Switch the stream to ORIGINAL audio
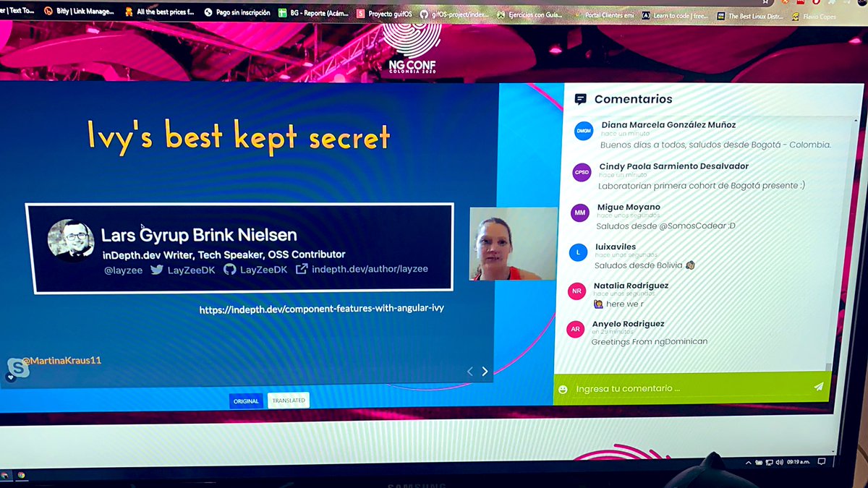 coord(246,401)
